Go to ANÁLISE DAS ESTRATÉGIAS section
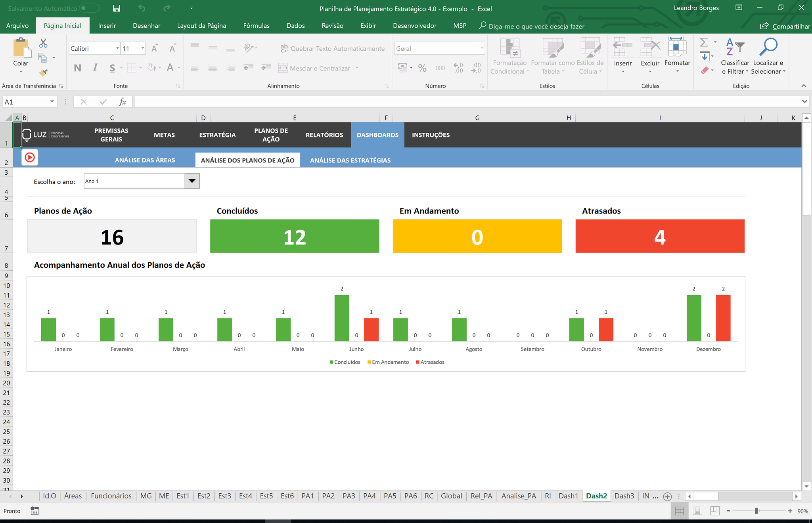The image size is (812, 523). [350, 160]
